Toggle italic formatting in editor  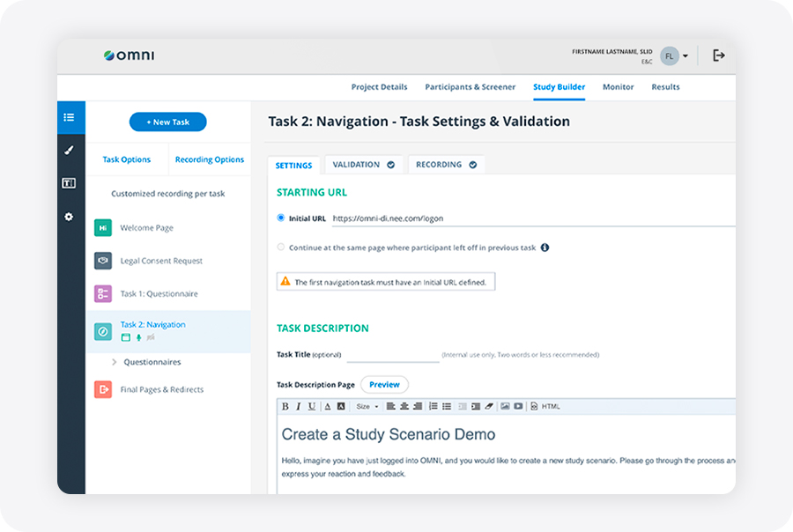point(299,406)
